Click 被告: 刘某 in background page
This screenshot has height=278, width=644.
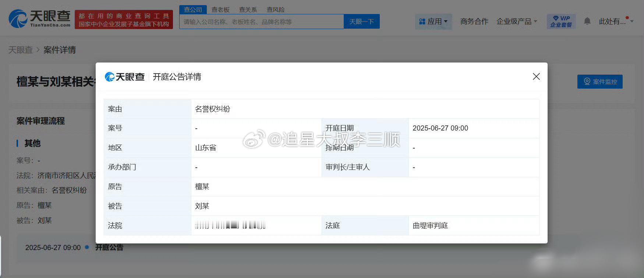tap(34, 220)
